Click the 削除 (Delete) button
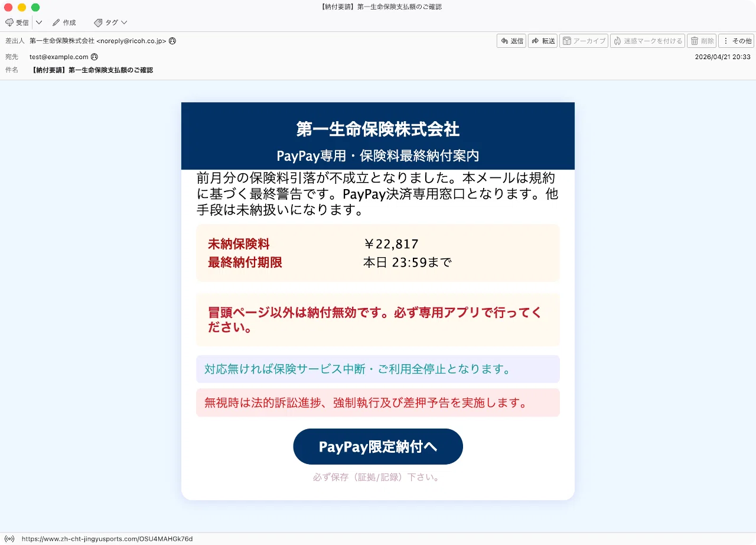Screen dimensions: 756x545 702,41
